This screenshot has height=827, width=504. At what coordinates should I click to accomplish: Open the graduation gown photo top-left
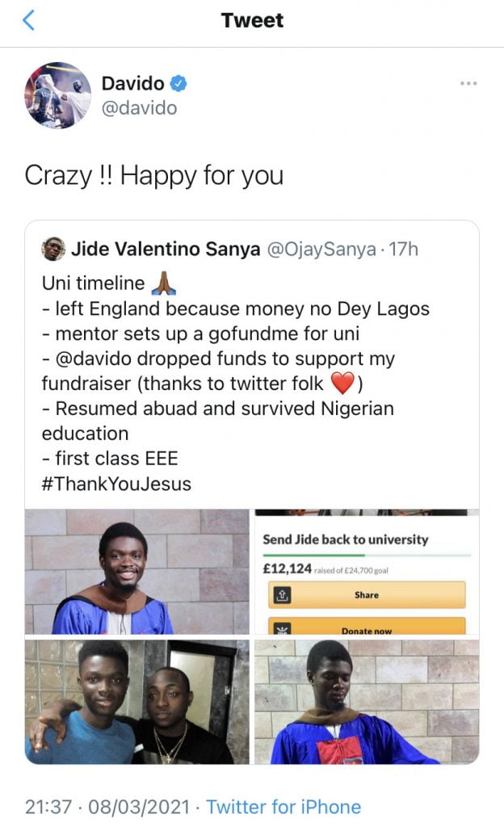[x=137, y=572]
